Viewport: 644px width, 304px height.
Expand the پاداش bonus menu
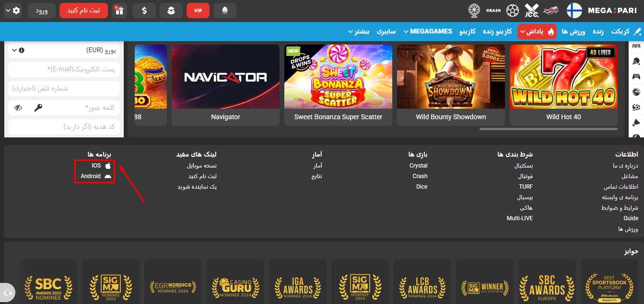(x=537, y=32)
